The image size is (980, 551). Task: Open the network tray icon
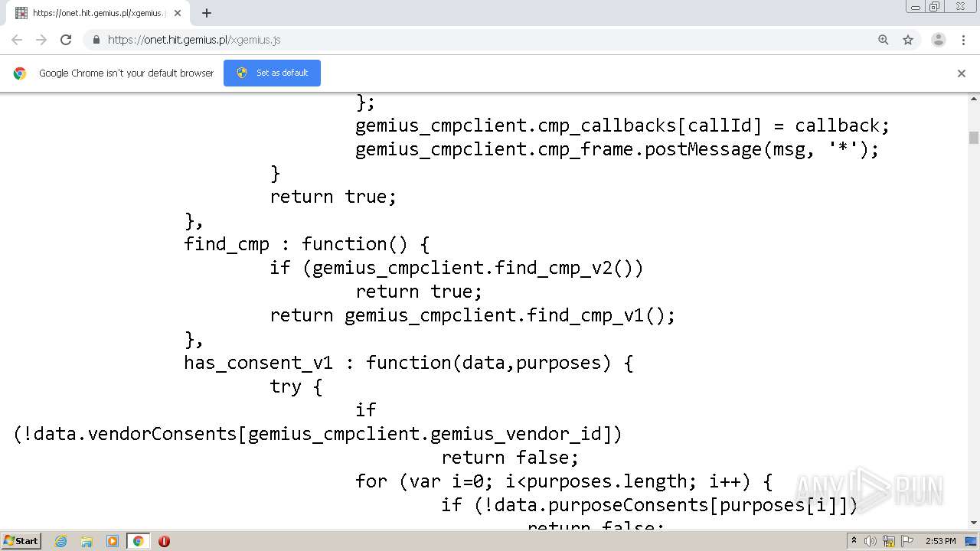pos(889,541)
